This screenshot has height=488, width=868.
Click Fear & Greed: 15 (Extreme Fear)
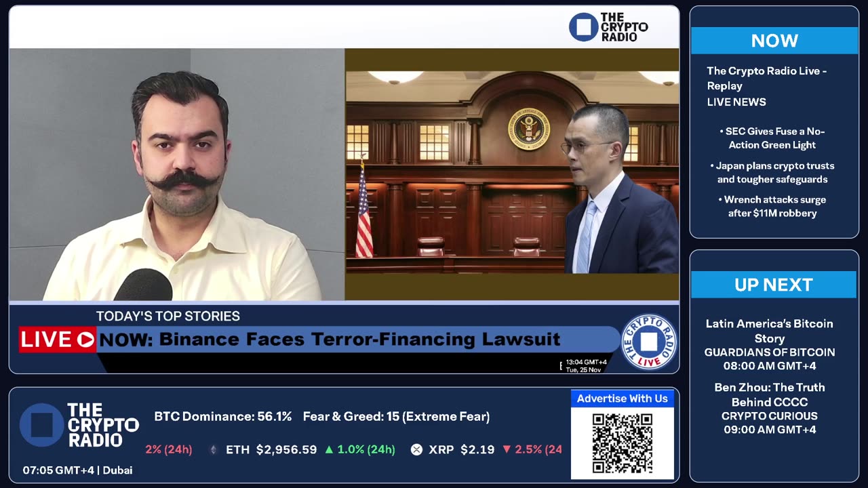pos(396,417)
